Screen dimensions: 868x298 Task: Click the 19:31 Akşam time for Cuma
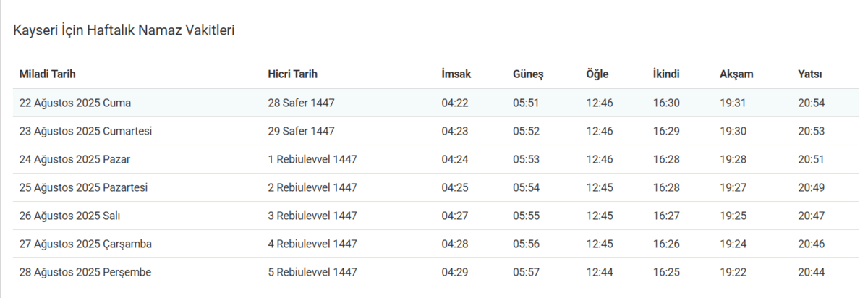point(733,103)
